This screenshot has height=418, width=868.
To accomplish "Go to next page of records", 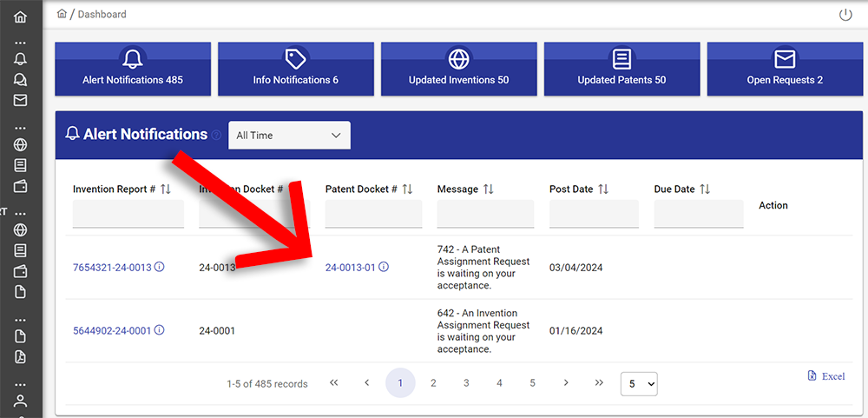I will pos(566,383).
